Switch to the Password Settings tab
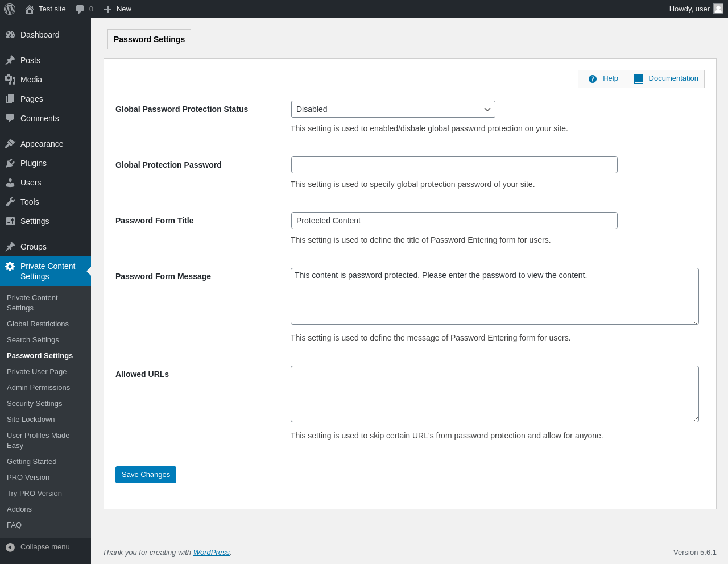This screenshot has height=564, width=728. pos(149,39)
